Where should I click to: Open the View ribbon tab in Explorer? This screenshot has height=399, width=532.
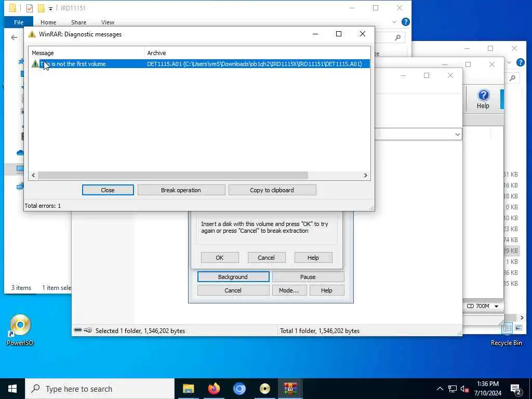point(108,22)
